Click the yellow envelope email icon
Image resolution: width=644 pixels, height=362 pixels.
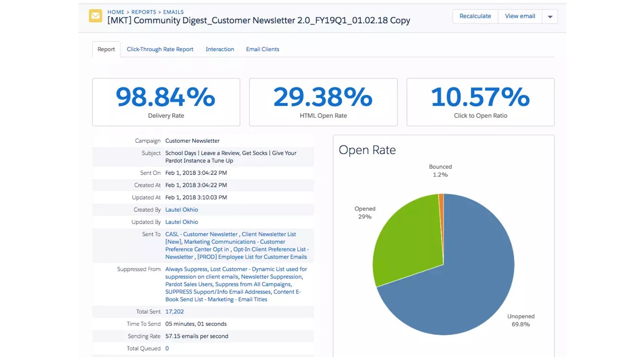(95, 16)
